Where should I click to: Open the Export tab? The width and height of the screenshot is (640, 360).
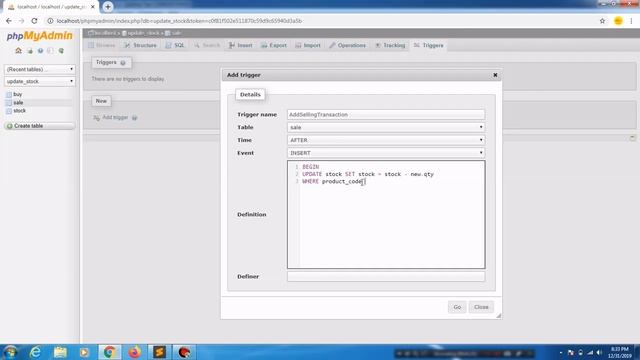tap(274, 45)
